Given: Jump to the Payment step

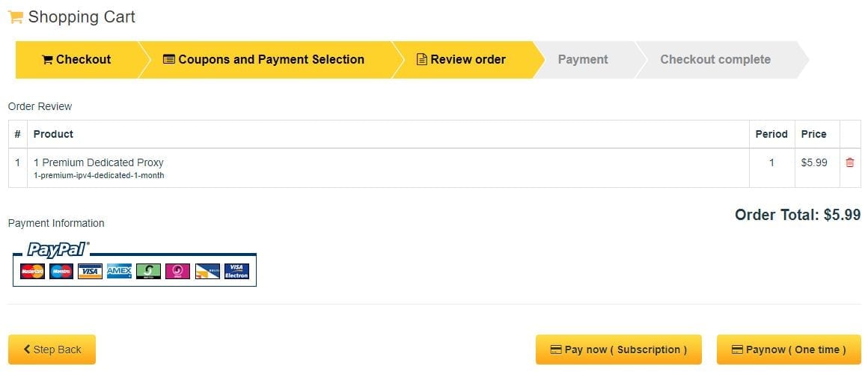Looking at the screenshot, I should [583, 60].
